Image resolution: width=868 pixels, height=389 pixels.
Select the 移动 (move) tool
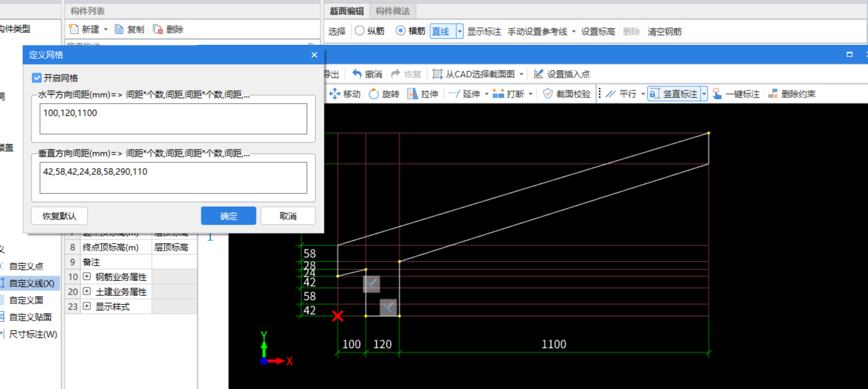point(345,94)
